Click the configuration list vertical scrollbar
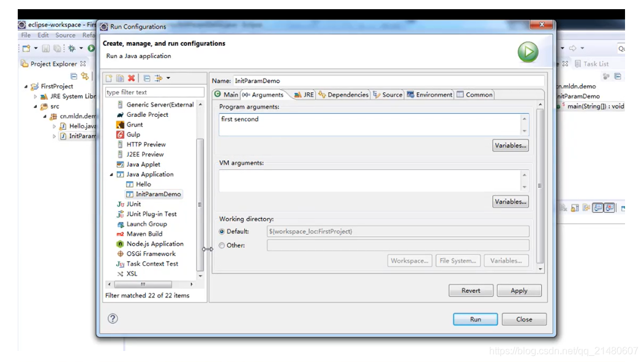 (x=200, y=204)
